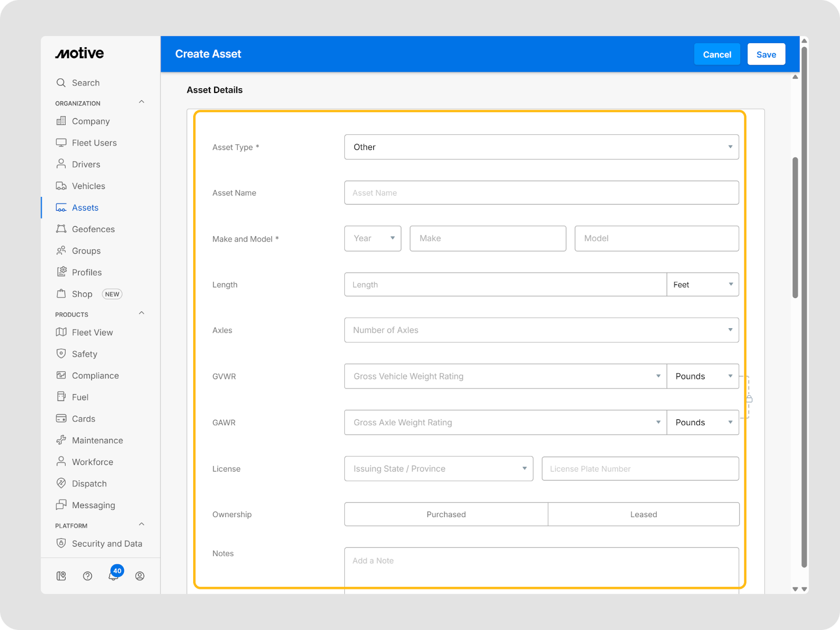Click the Asset Name input field
The height and width of the screenshot is (630, 840).
(x=541, y=193)
